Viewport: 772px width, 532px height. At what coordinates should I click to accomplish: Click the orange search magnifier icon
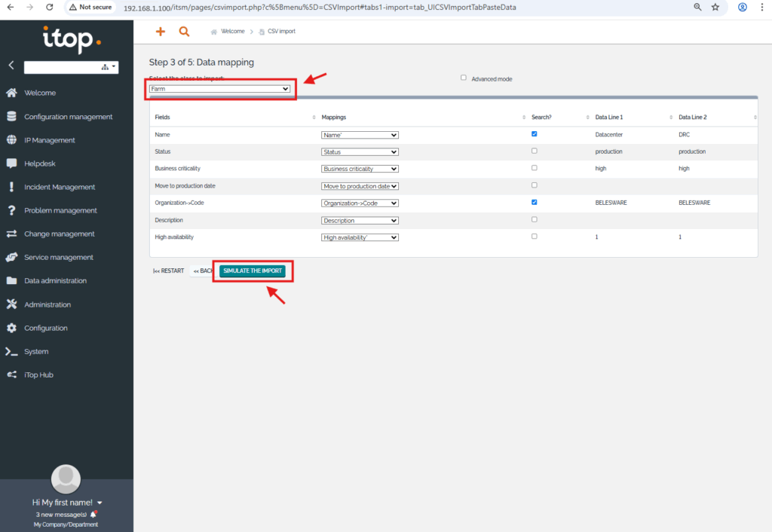[184, 32]
